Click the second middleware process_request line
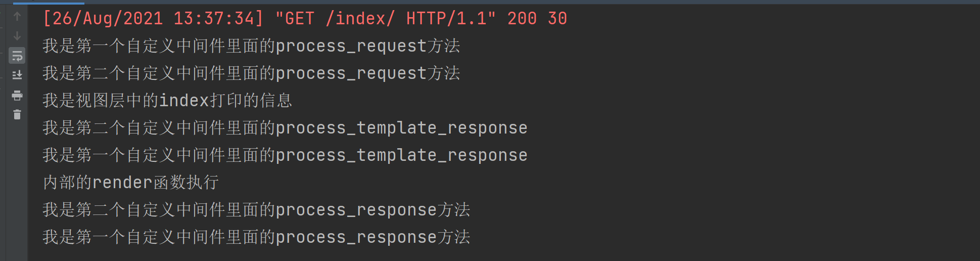 (x=251, y=73)
